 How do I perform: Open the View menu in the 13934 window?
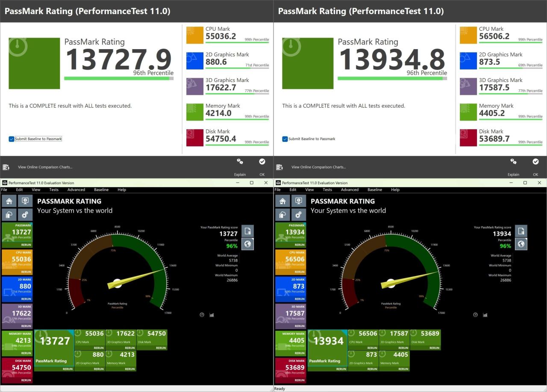(x=309, y=190)
